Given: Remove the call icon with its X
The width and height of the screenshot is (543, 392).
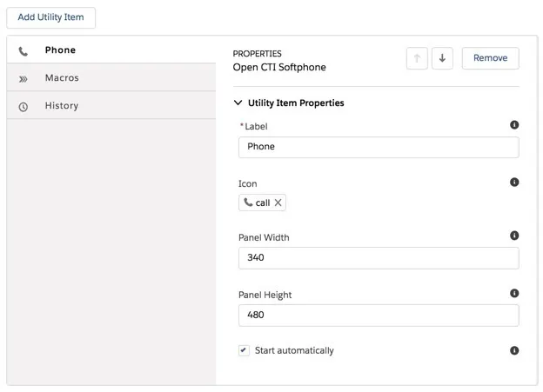Looking at the screenshot, I should 278,203.
